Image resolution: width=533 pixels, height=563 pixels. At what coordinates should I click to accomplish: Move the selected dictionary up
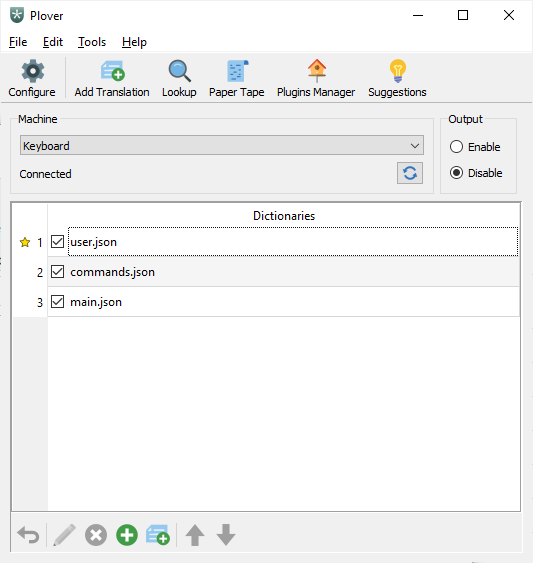[195, 535]
